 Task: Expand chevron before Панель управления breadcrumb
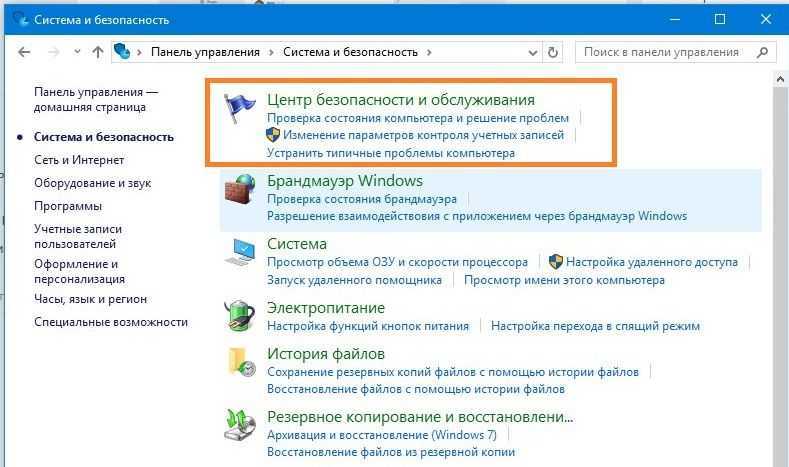coord(139,52)
